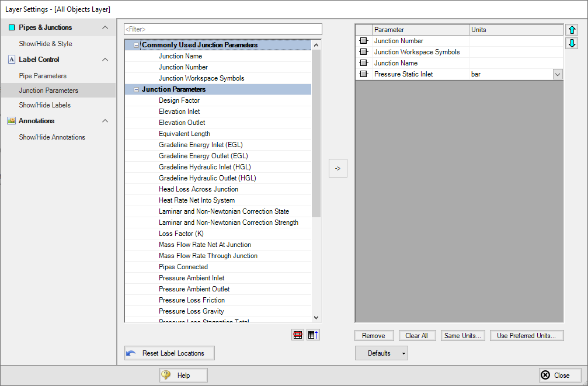Click the Reset Label Locations button
This screenshot has width=588, height=386.
(169, 353)
